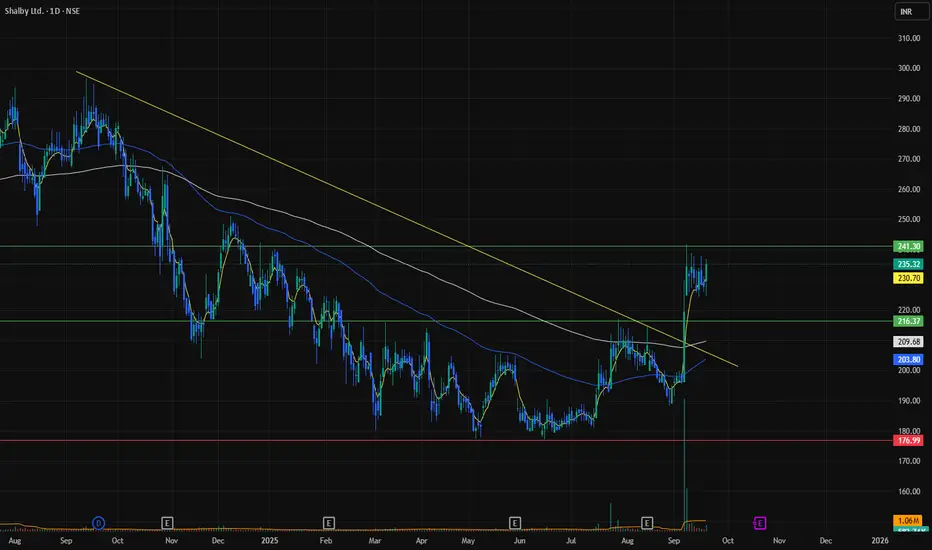The width and height of the screenshot is (932, 550).
Task: Open the purple upcoming earnings marker
Action: click(x=760, y=523)
